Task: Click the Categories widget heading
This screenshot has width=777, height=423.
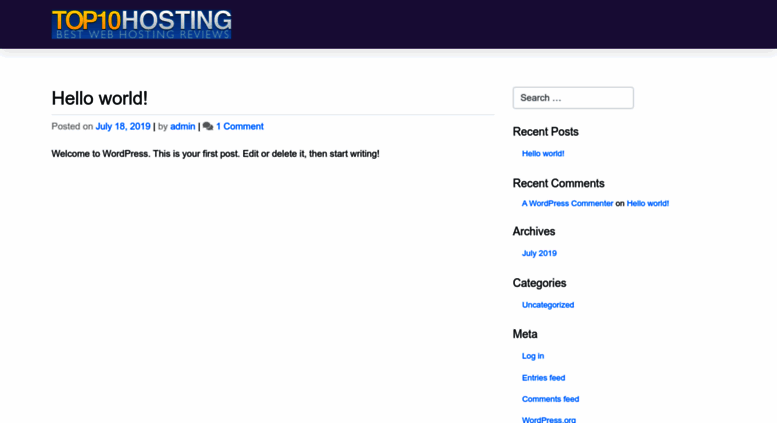Action: coord(539,283)
